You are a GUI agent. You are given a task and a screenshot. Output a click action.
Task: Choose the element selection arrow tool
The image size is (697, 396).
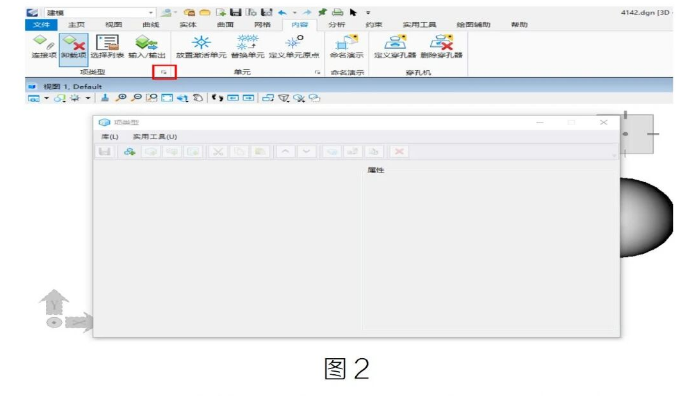pyautogui.click(x=353, y=12)
